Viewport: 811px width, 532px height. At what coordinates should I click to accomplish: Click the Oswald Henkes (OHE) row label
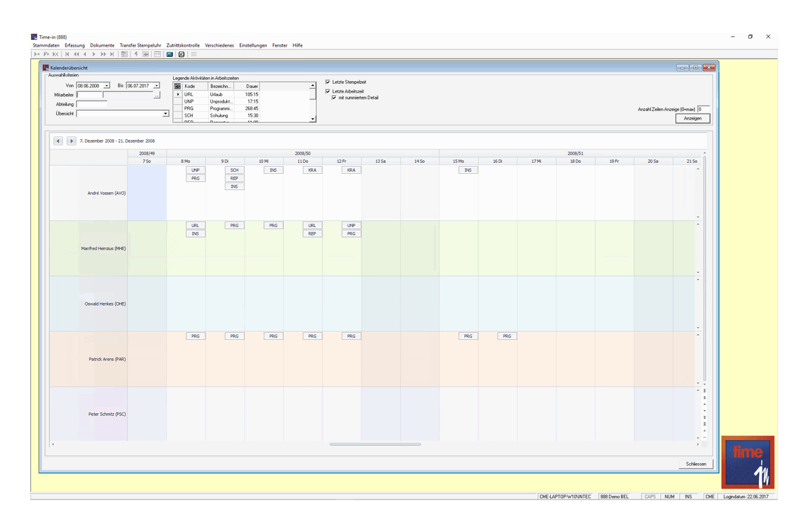click(105, 304)
